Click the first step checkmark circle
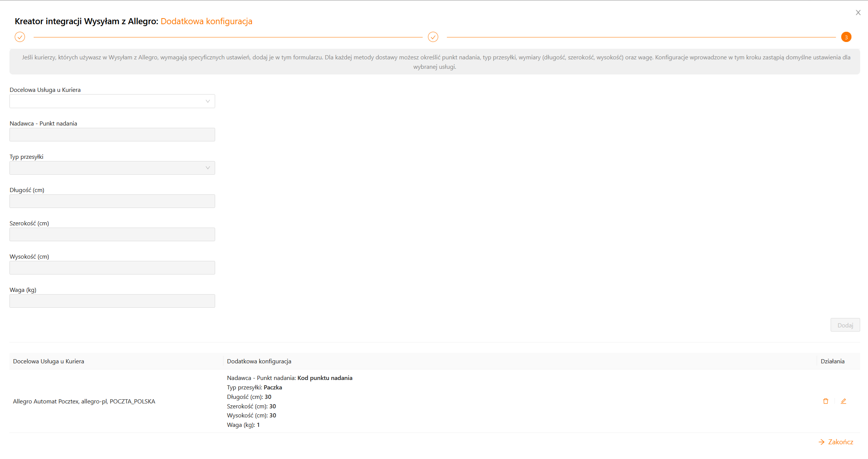This screenshot has height=459, width=868. click(x=20, y=37)
